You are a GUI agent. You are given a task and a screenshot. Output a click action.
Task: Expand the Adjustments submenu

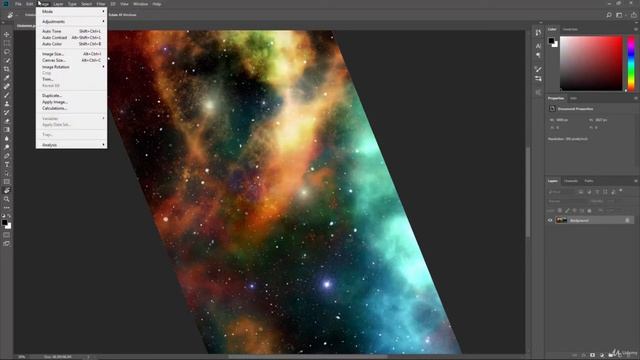71,21
